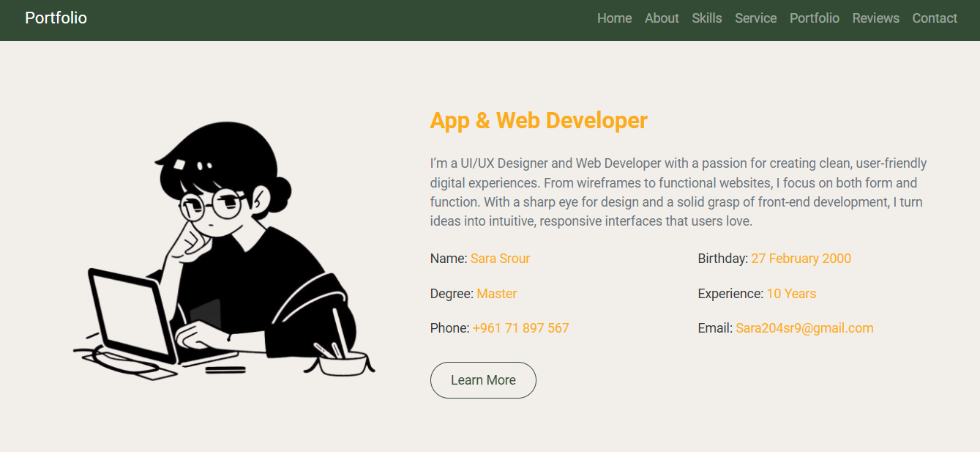The image size is (980, 452).
Task: Select Skills in the navigation bar
Action: pos(706,18)
